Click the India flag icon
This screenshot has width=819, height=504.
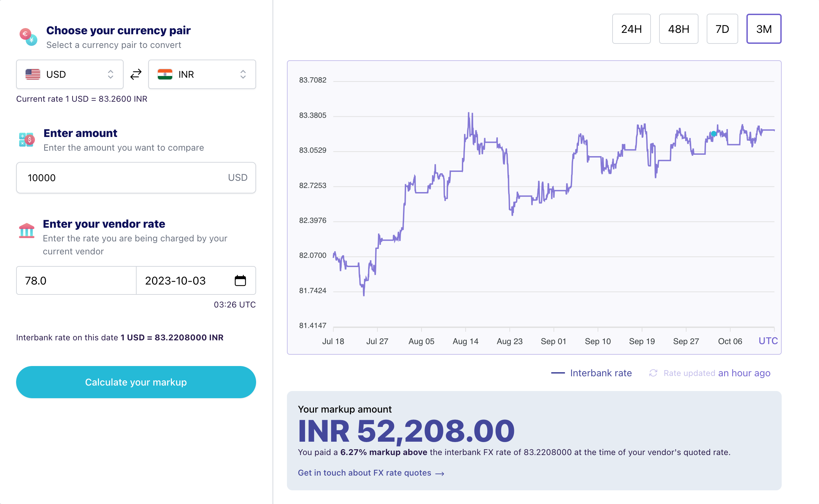click(165, 74)
